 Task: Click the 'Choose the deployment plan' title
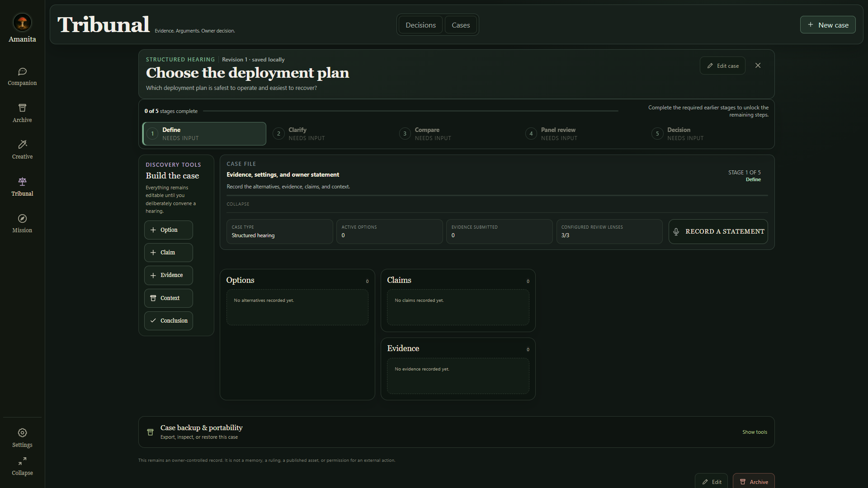coord(247,73)
